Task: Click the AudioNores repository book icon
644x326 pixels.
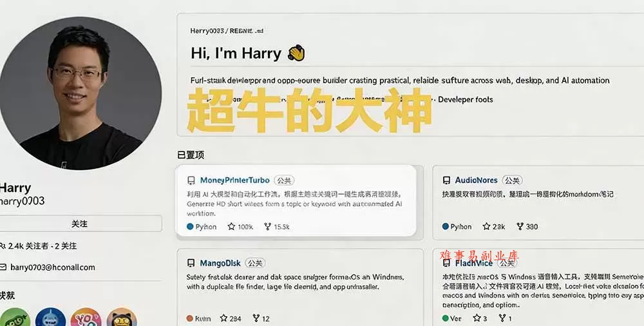Action: click(x=446, y=180)
